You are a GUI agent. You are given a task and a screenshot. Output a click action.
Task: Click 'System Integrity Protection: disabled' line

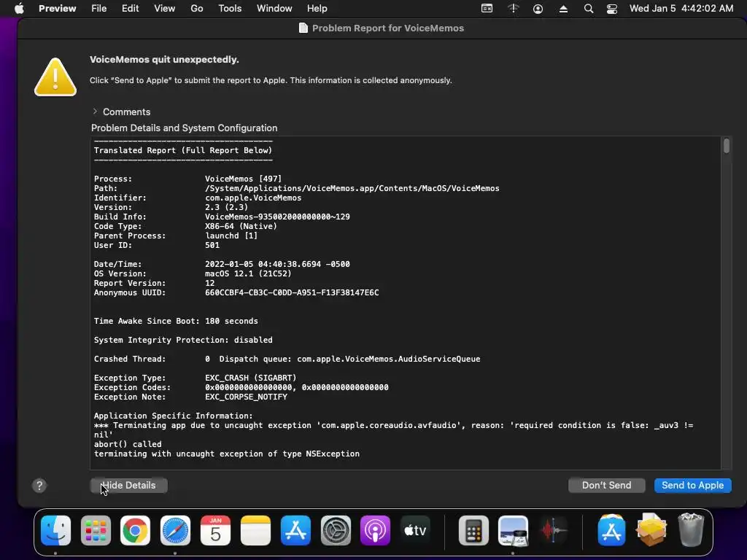183,340
